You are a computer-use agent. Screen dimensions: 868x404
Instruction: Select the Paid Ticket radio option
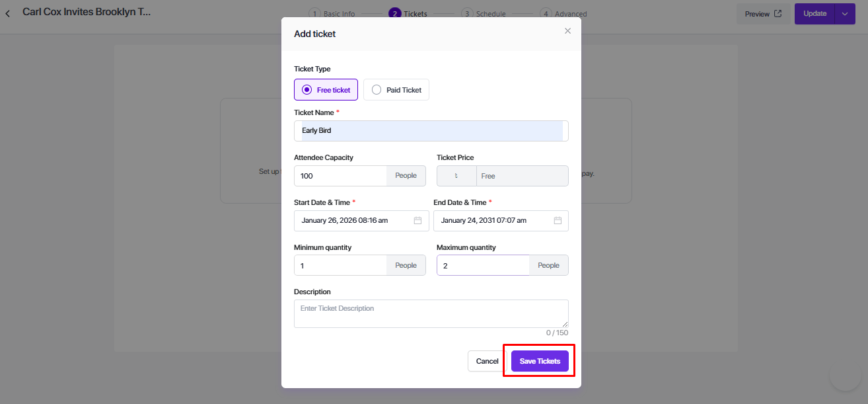pos(377,90)
